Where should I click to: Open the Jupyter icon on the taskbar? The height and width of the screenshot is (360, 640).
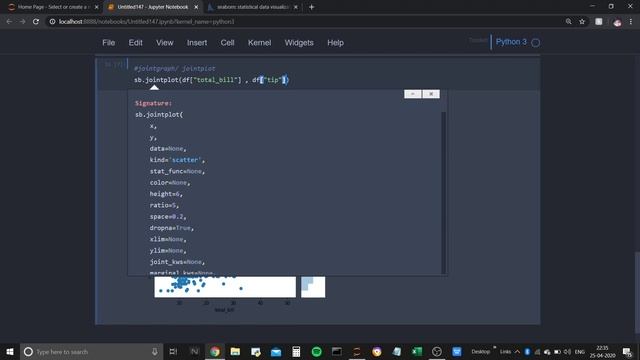(357, 351)
